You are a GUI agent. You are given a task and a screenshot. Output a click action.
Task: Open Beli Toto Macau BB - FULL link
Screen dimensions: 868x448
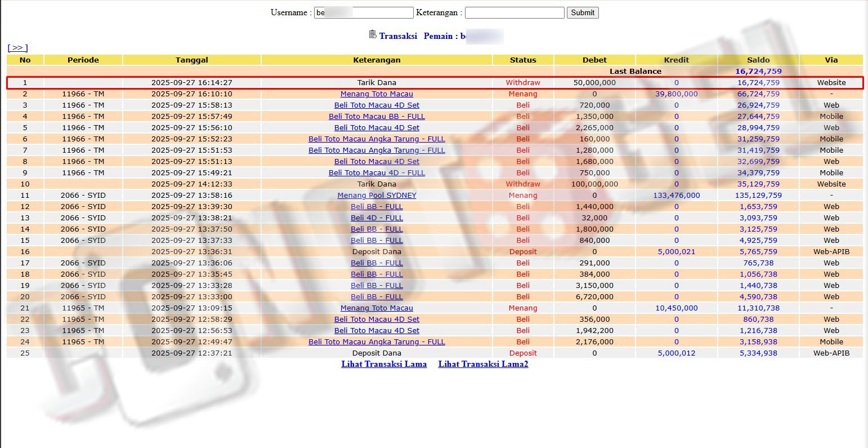coord(377,117)
